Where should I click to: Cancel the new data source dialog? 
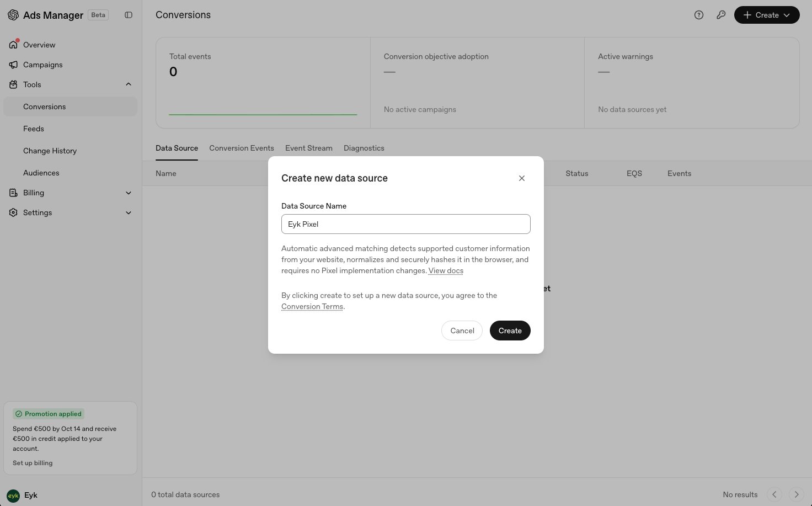tap(462, 331)
